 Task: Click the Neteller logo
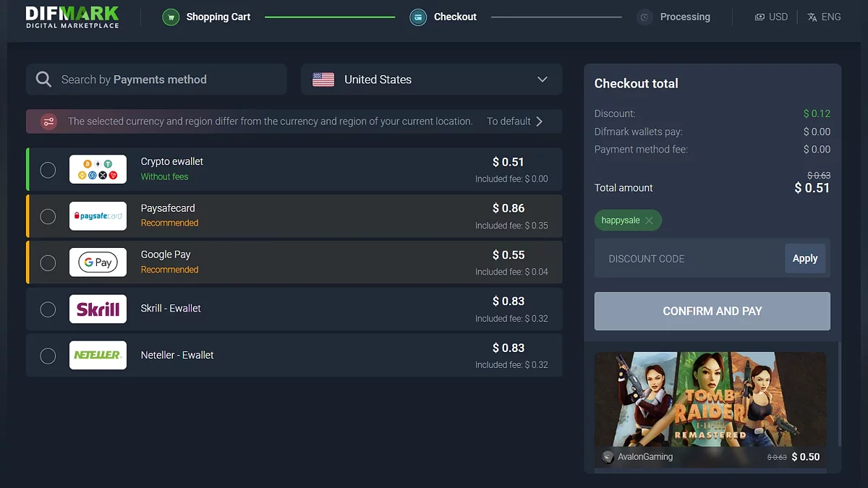tap(98, 355)
